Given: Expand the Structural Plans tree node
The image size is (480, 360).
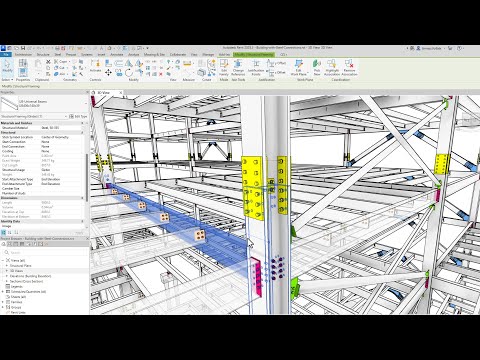Looking at the screenshot, I should [x=7, y=266].
